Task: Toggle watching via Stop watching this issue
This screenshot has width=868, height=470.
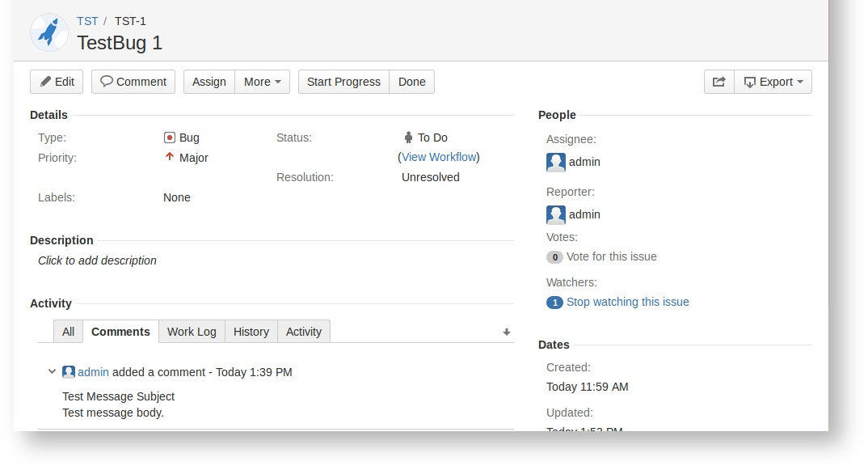Action: point(628,302)
